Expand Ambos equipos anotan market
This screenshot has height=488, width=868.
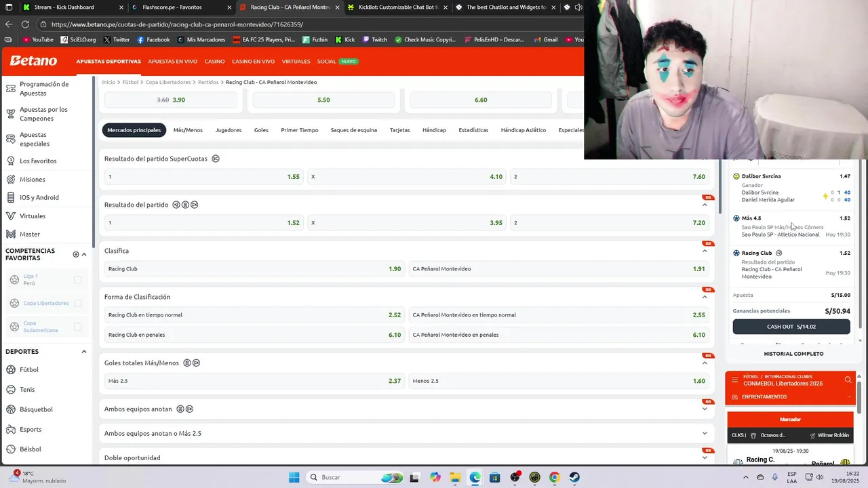(705, 409)
